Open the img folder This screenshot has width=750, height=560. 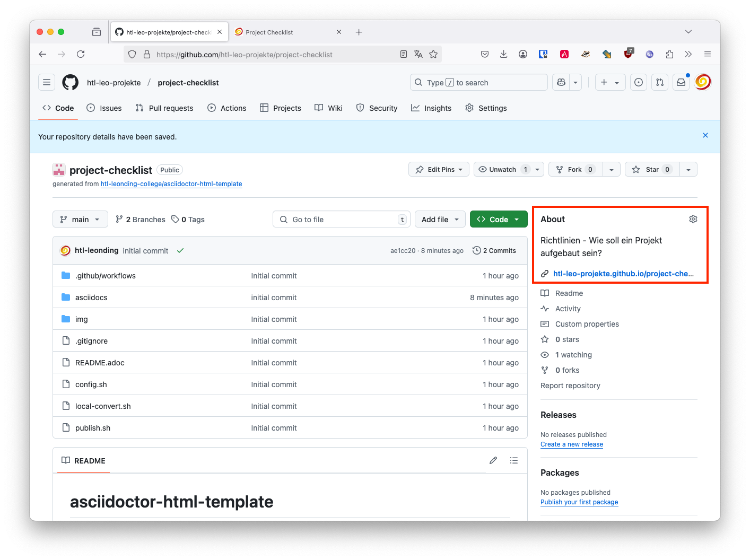pos(82,319)
